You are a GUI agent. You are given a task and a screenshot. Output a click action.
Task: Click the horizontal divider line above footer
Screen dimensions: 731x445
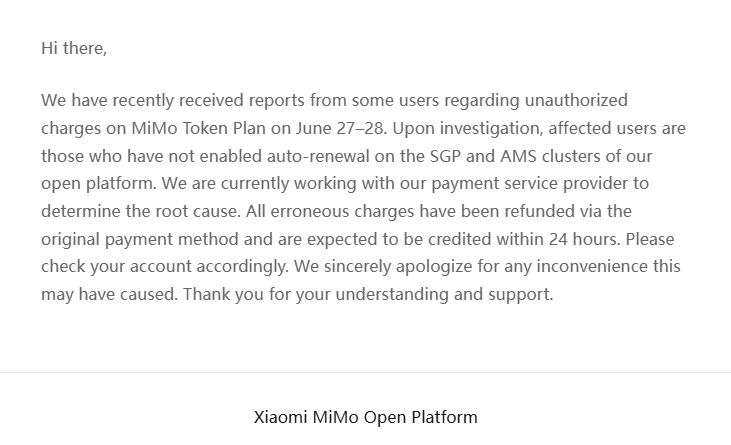[366, 372]
